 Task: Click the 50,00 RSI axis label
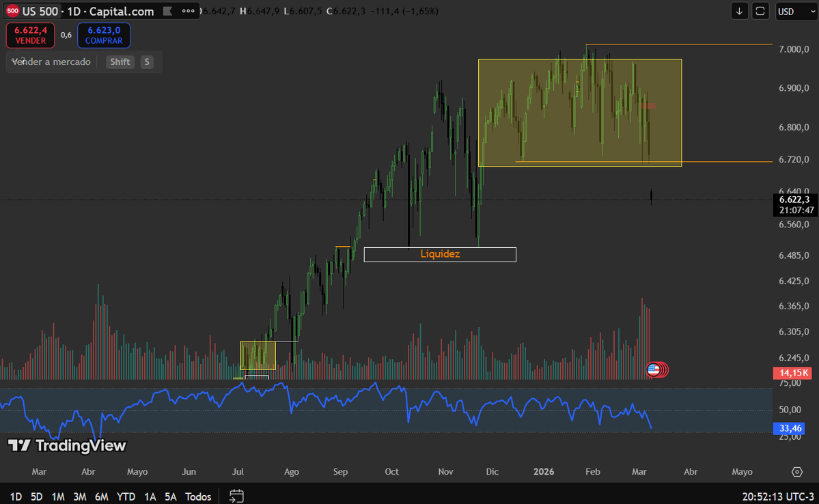[x=790, y=410]
